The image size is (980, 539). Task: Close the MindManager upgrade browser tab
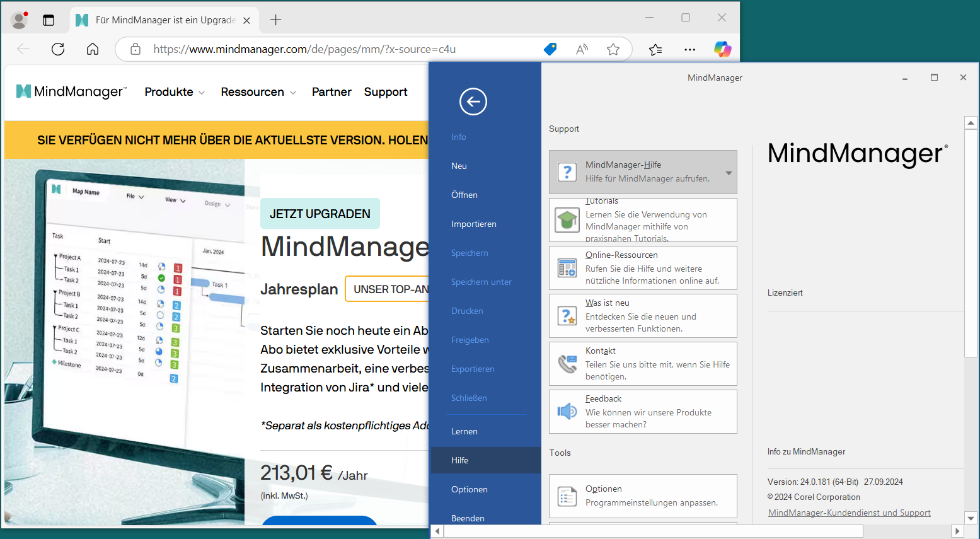246,20
